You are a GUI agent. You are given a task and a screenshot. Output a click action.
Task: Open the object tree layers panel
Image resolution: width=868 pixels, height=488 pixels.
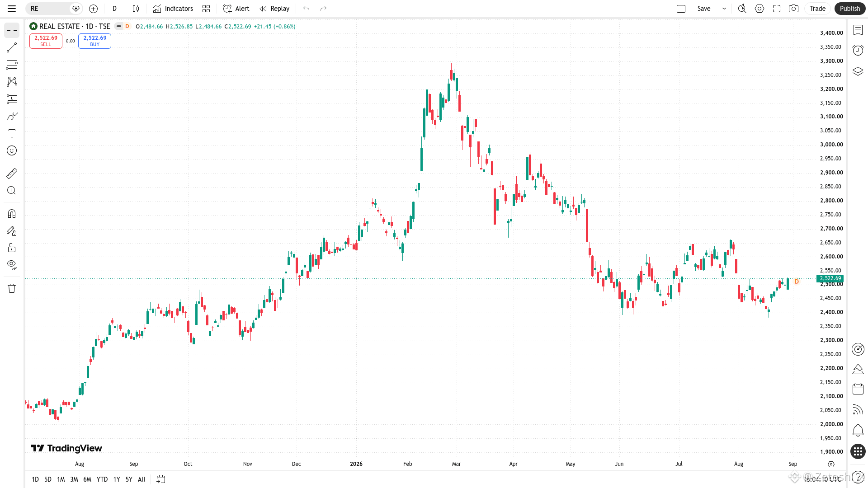(858, 71)
